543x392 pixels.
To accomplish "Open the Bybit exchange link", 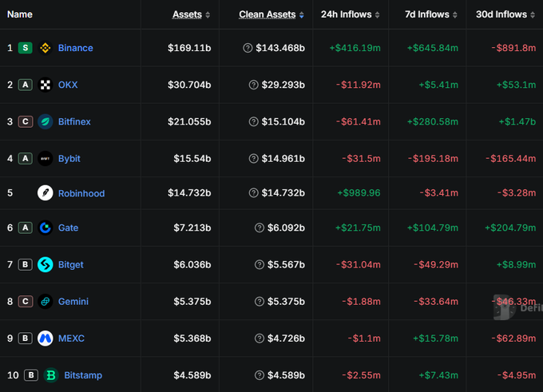I will pyautogui.click(x=69, y=159).
